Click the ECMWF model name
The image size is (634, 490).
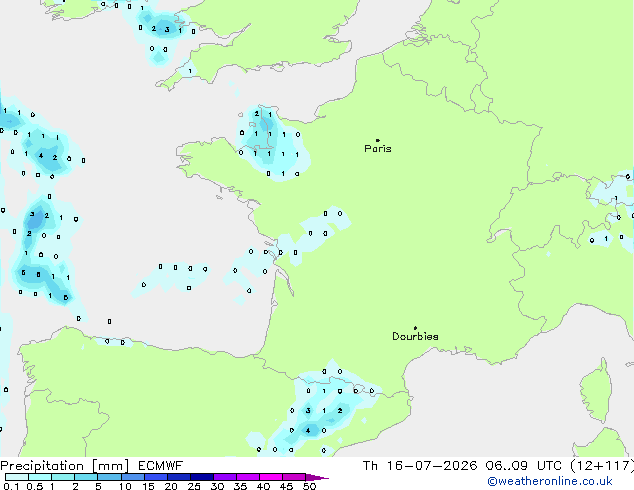pyautogui.click(x=161, y=466)
